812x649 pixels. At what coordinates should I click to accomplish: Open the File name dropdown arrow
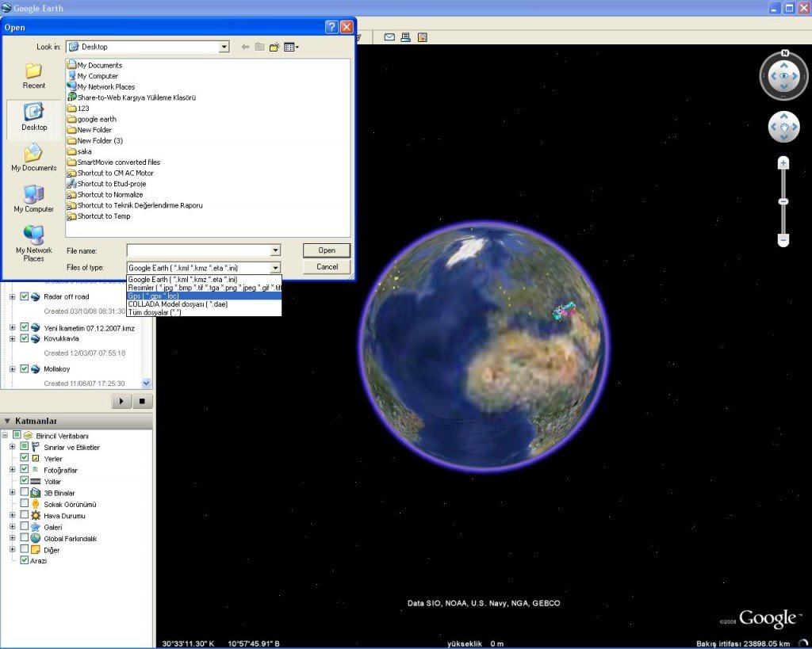[275, 250]
